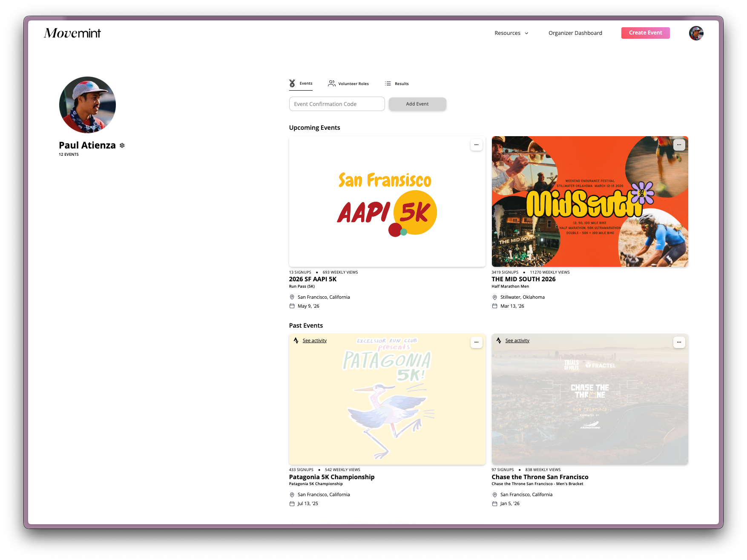Screen dimensions: 747x560
Task: Click the Add Event button
Action: pos(417,104)
